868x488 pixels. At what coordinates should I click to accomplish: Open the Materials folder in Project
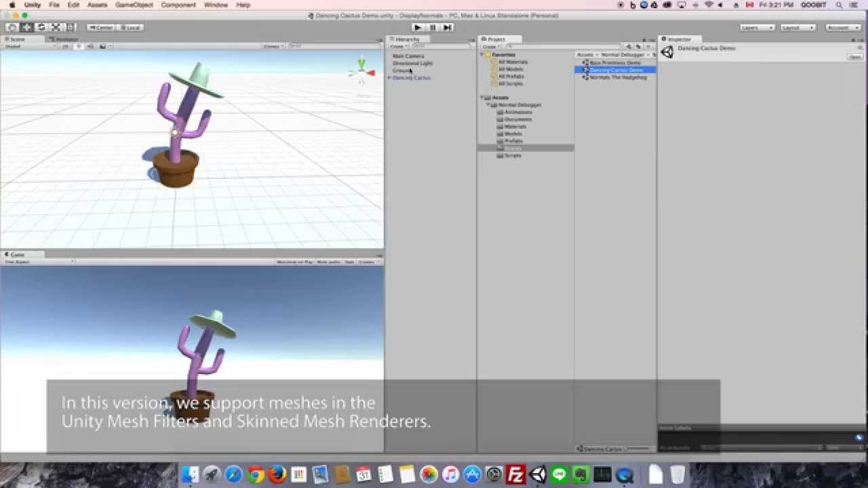(x=515, y=127)
